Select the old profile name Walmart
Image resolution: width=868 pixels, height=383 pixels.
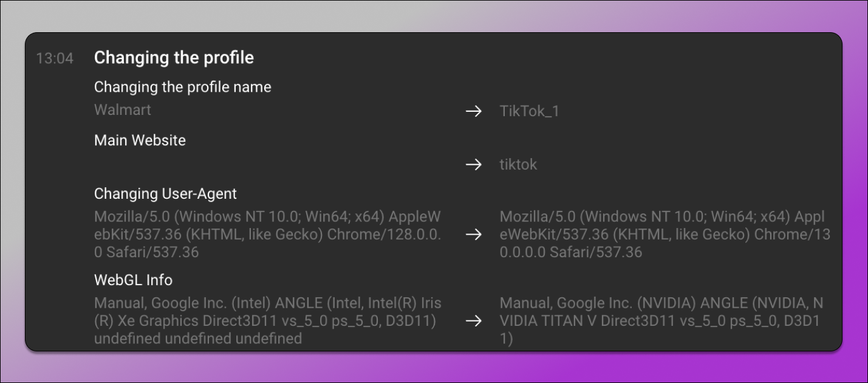123,110
